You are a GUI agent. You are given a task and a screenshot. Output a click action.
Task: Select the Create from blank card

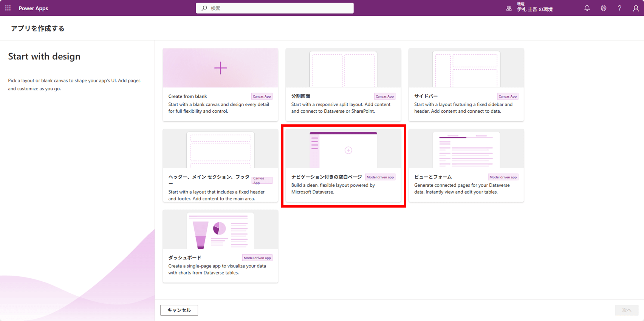[x=220, y=85]
